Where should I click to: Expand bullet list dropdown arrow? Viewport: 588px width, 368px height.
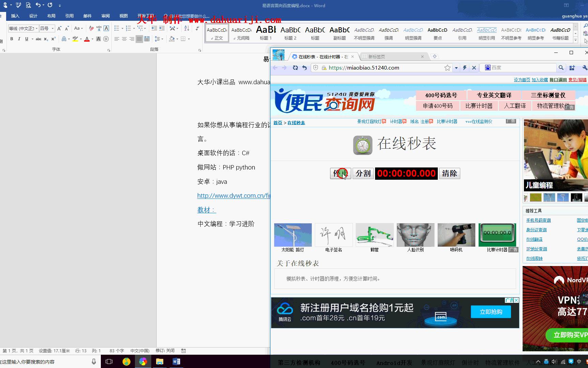point(122,28)
